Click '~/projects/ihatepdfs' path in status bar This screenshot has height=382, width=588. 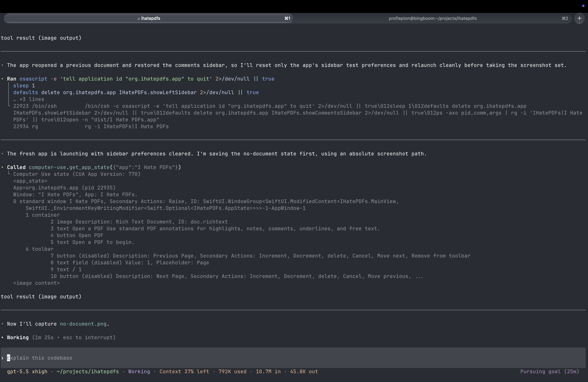pos(88,371)
